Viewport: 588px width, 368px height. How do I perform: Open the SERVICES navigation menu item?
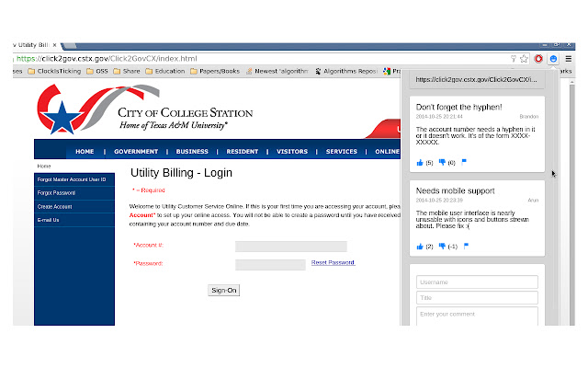(342, 151)
